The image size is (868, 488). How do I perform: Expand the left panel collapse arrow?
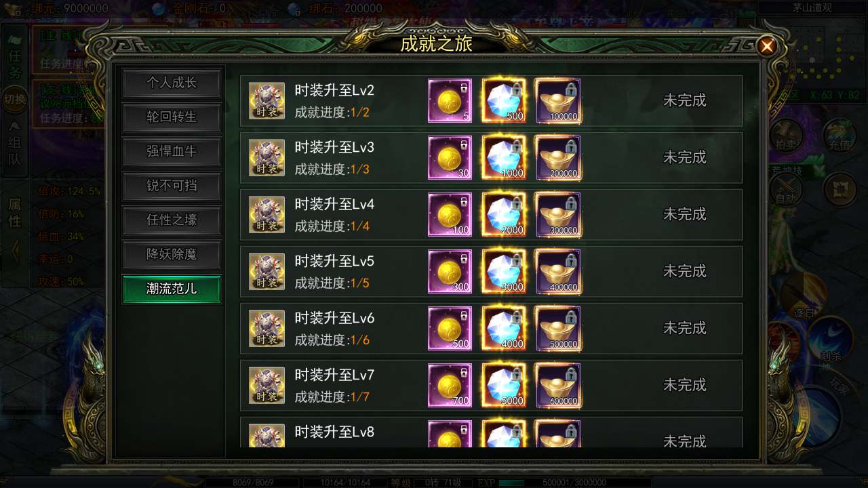tap(15, 251)
